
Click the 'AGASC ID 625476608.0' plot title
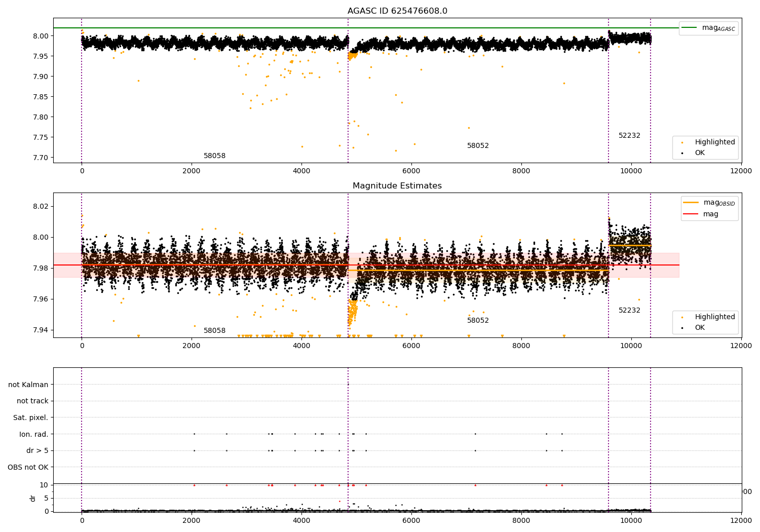397,11
